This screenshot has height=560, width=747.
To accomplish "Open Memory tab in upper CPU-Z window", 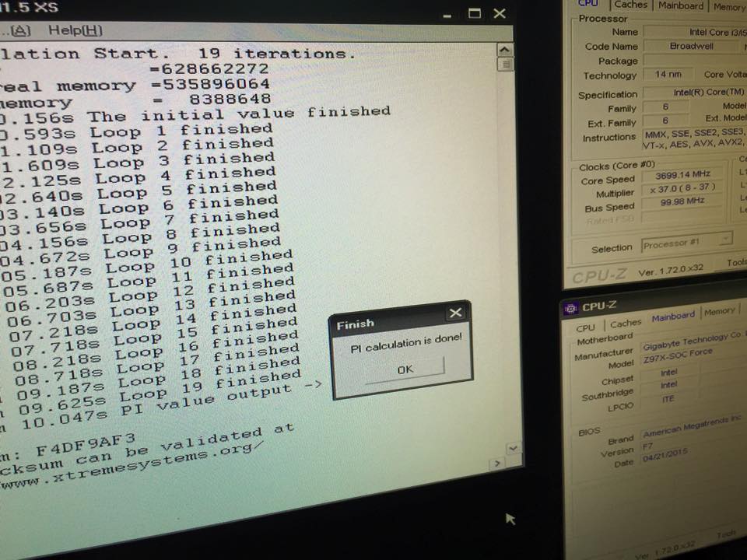I will tap(729, 6).
